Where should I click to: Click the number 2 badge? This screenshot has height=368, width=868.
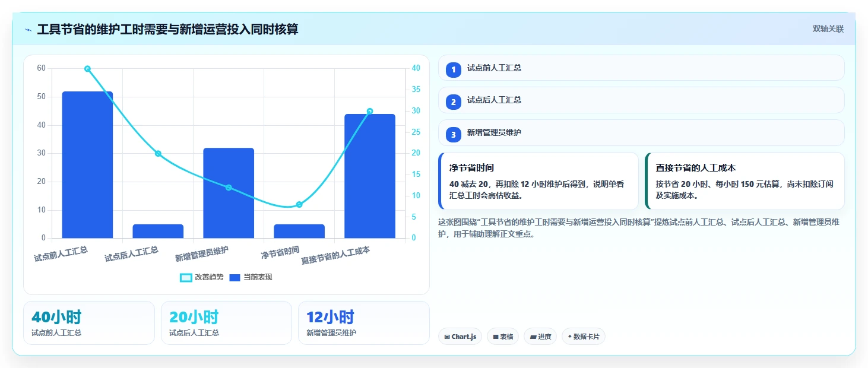pyautogui.click(x=454, y=102)
